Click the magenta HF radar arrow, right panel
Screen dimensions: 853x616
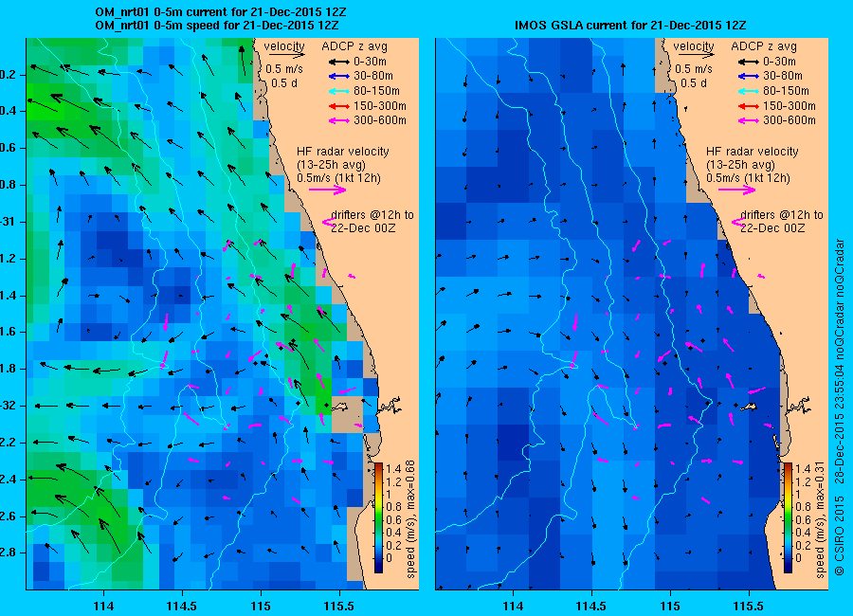pos(737,190)
